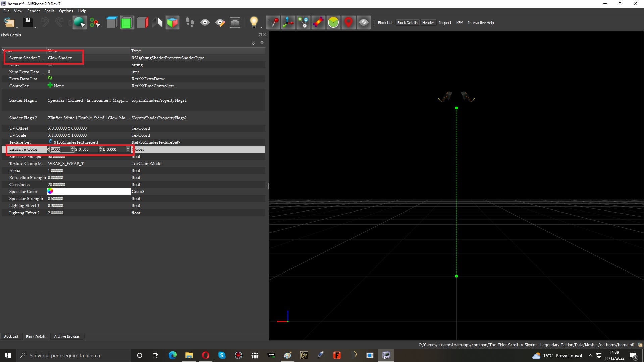The width and height of the screenshot is (644, 362).
Task: Click the footsteps walk mode icon
Action: point(190,23)
